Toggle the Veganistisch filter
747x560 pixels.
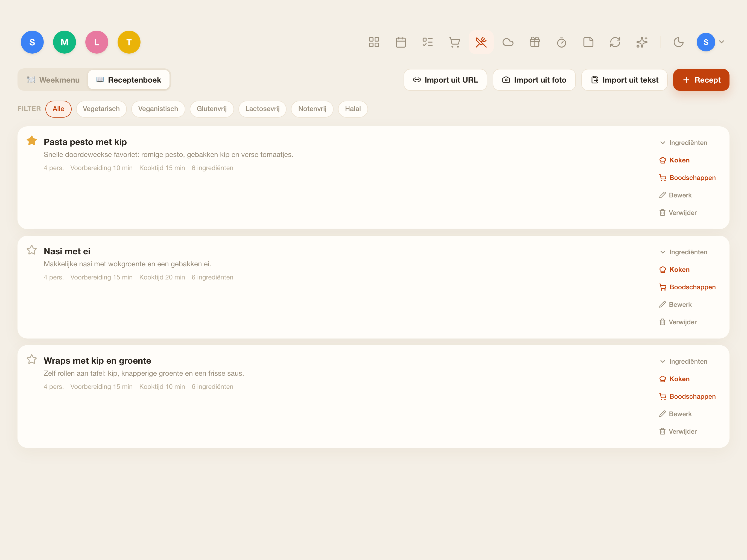pyautogui.click(x=158, y=109)
